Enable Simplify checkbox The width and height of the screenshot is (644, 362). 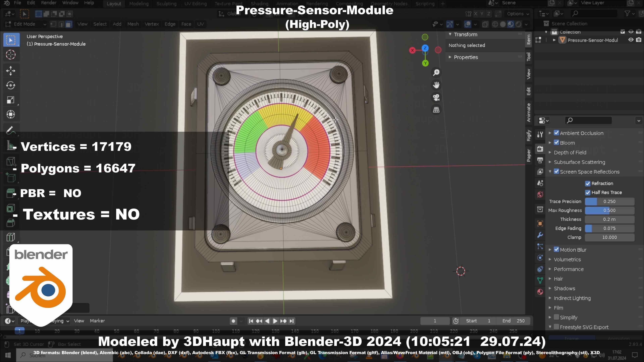(556, 317)
